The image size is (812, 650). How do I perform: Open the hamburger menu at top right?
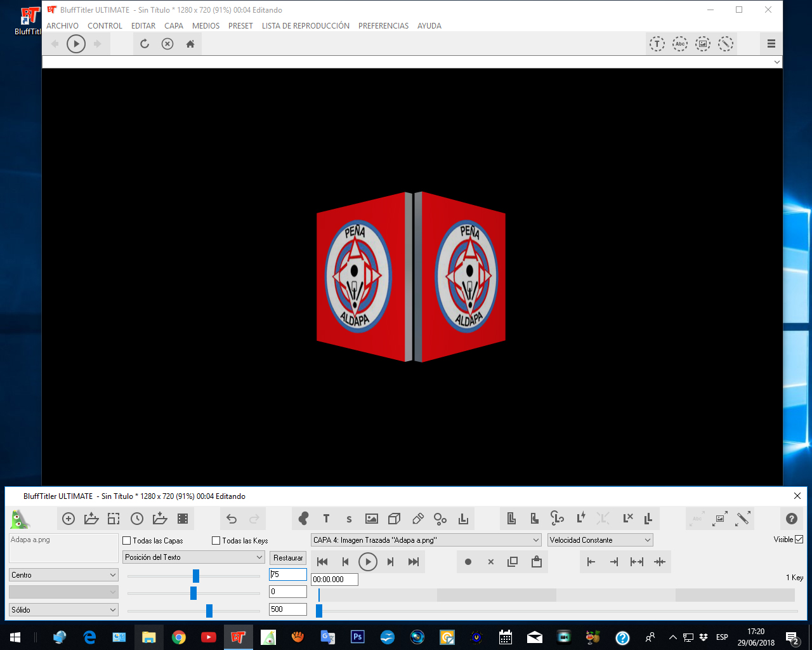point(771,44)
